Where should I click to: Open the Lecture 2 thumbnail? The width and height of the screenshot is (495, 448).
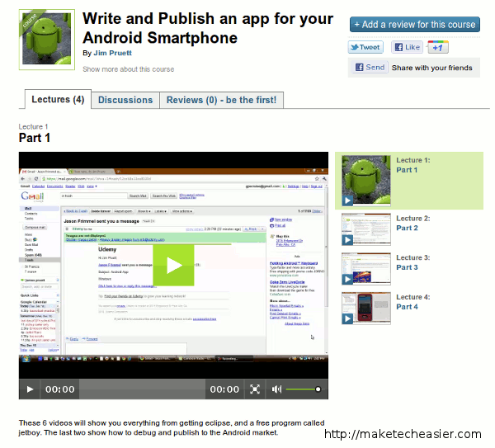[x=366, y=229]
